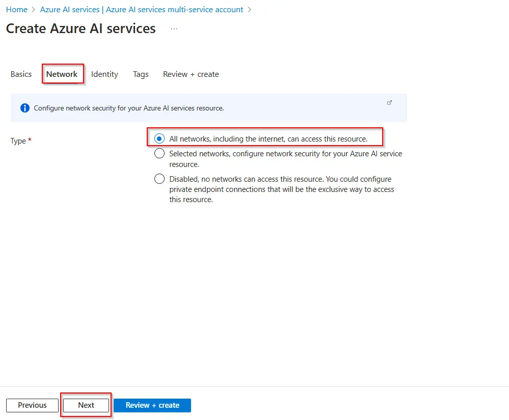
Task: Click the blue info icon in the banner
Action: click(x=24, y=108)
